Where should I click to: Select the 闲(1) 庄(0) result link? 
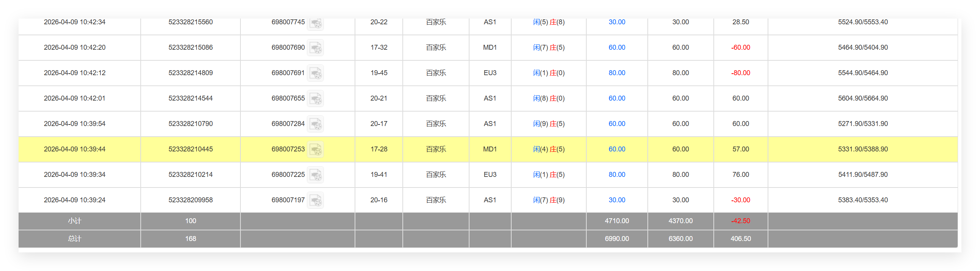click(548, 73)
